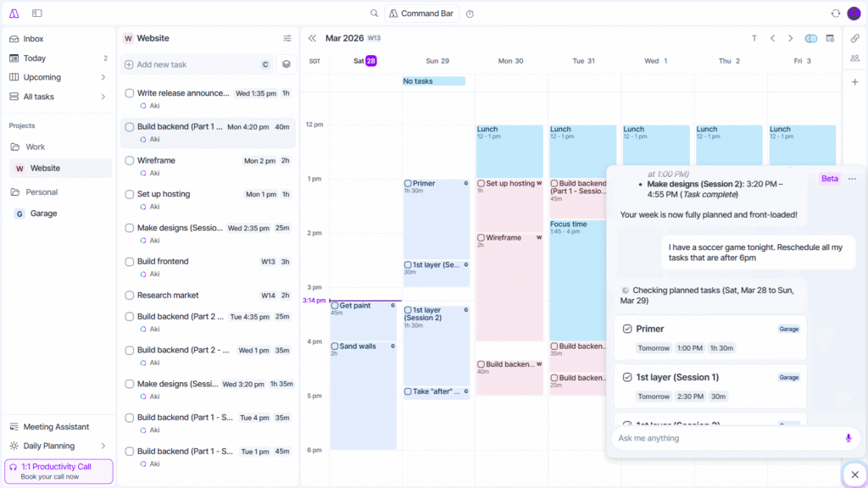Image resolution: width=868 pixels, height=488 pixels.
Task: Toggle the overlapping-circles calendar view switch
Action: pos(813,38)
